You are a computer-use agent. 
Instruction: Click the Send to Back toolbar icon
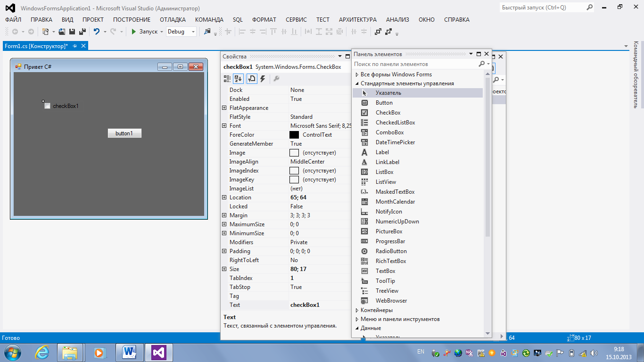pos(388,32)
